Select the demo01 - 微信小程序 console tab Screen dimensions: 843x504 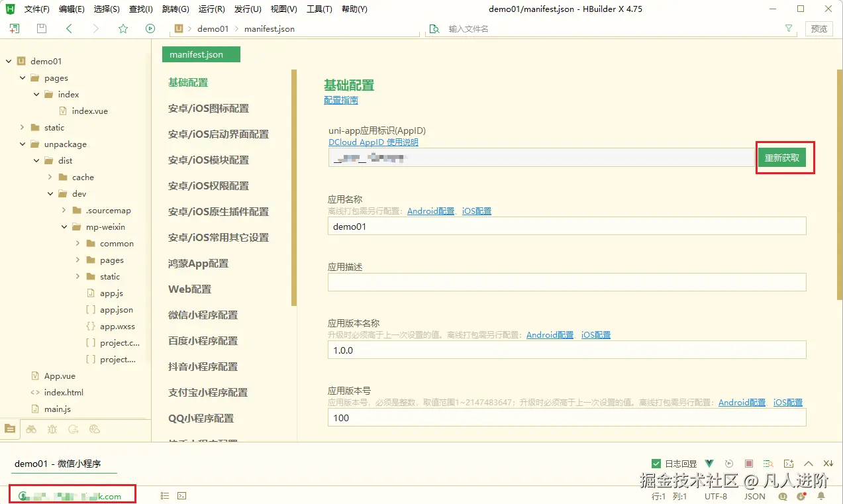coord(58,464)
